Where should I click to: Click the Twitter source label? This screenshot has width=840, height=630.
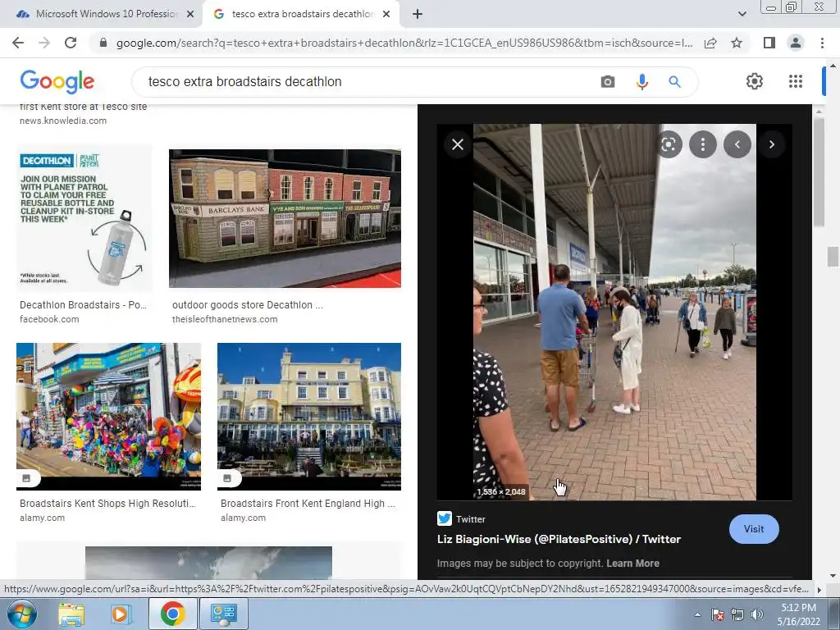point(470,519)
